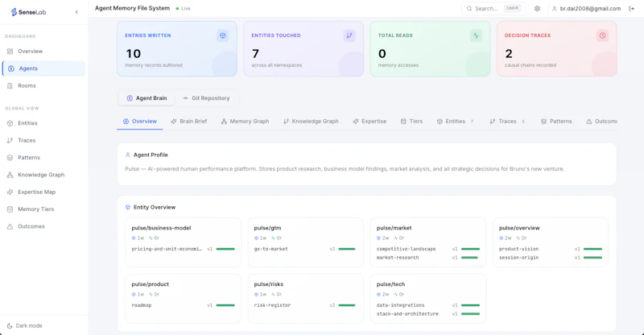Toggle Dark mode

[x=25, y=325]
